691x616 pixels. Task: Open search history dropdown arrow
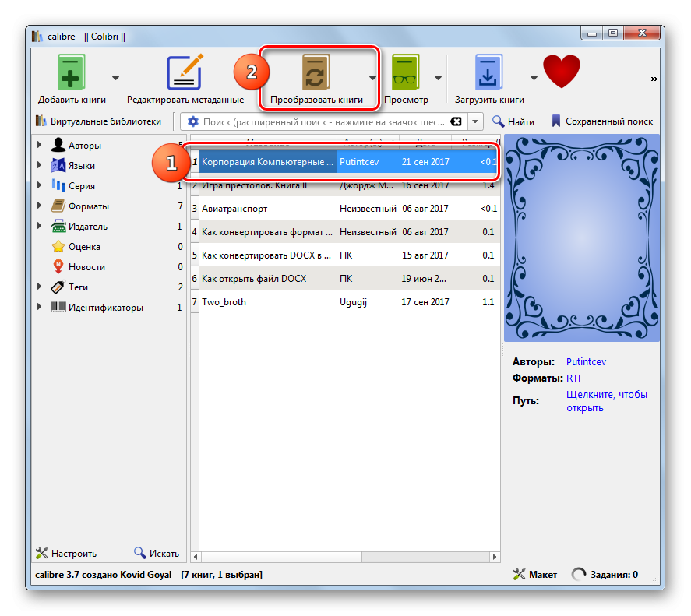point(475,121)
